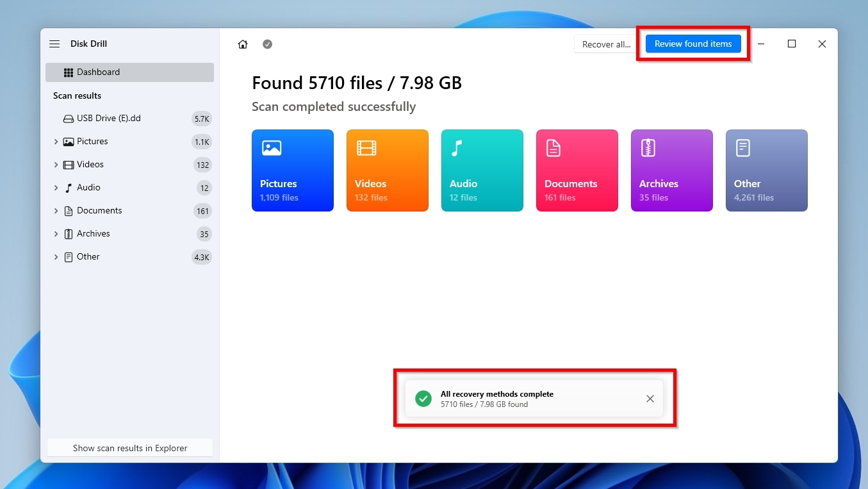Image resolution: width=868 pixels, height=489 pixels.
Task: Open the Documents category tile
Action: 577,170
